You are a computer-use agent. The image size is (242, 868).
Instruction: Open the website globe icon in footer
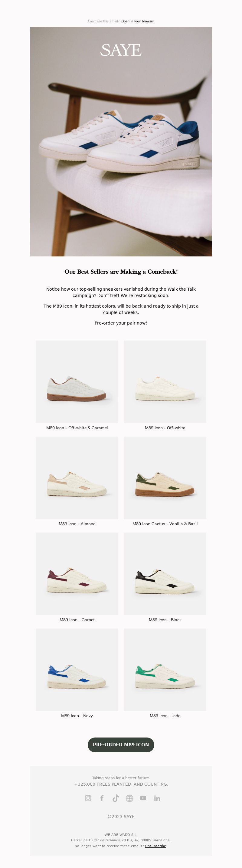pos(129,798)
